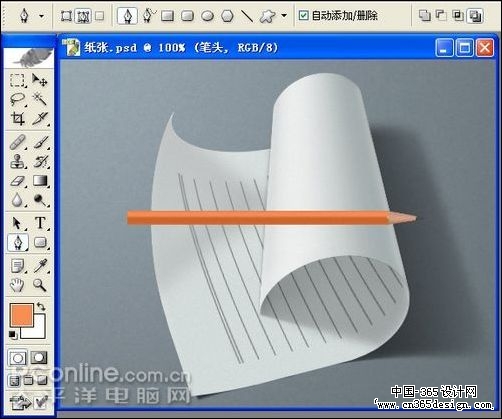Uncheck the 自动添加/删除 checkbox
Viewport: 502px width, 419px height.
303,15
